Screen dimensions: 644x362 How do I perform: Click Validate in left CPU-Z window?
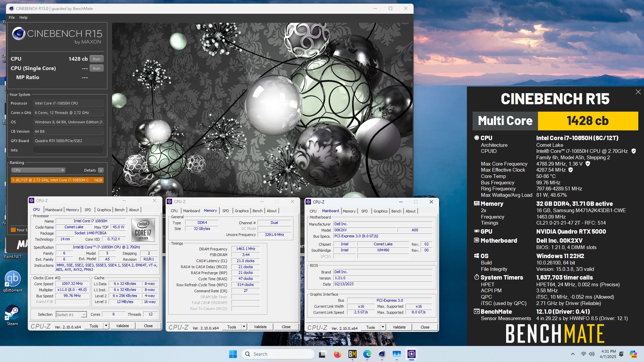[x=122, y=326]
